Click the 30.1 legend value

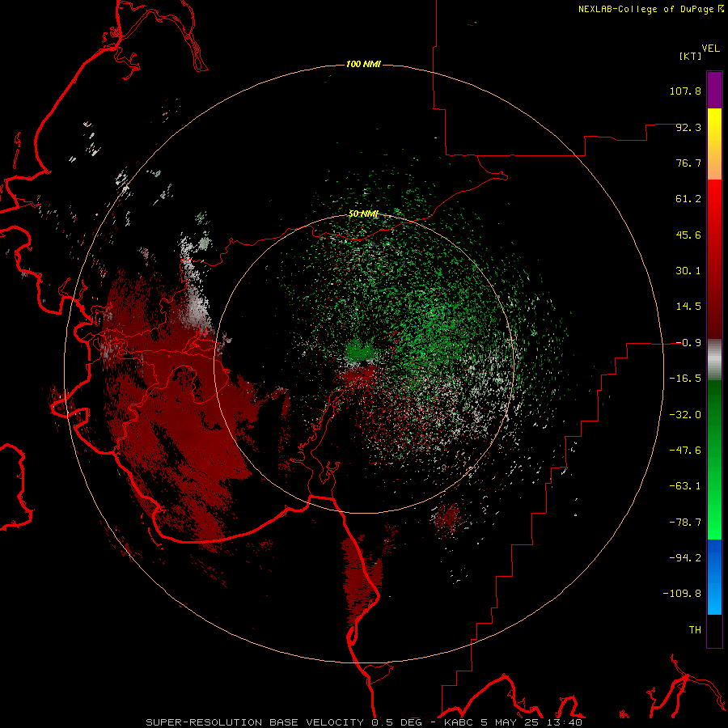point(688,271)
